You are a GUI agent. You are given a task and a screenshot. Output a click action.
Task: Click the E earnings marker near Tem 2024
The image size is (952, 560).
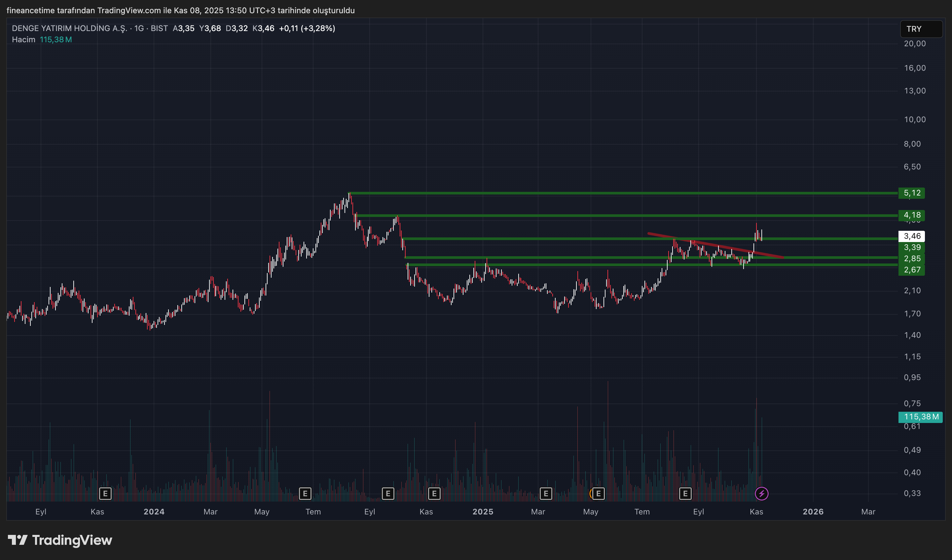(x=305, y=494)
